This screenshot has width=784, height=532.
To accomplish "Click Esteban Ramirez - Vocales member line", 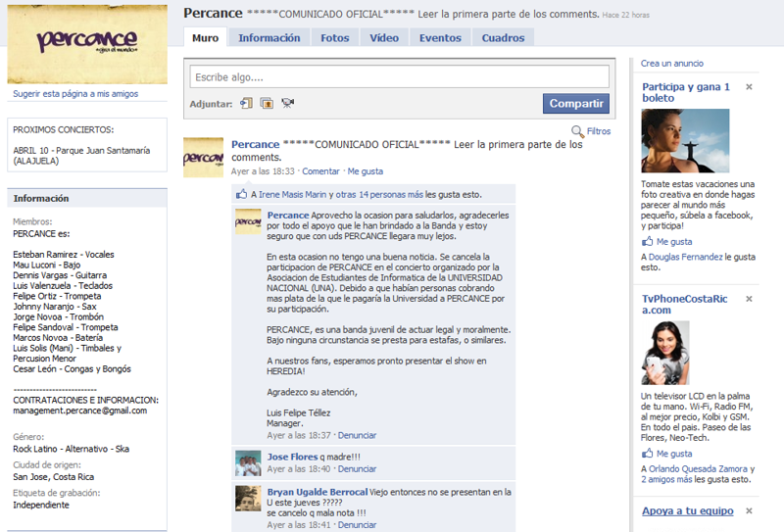I will pyautogui.click(x=64, y=255).
